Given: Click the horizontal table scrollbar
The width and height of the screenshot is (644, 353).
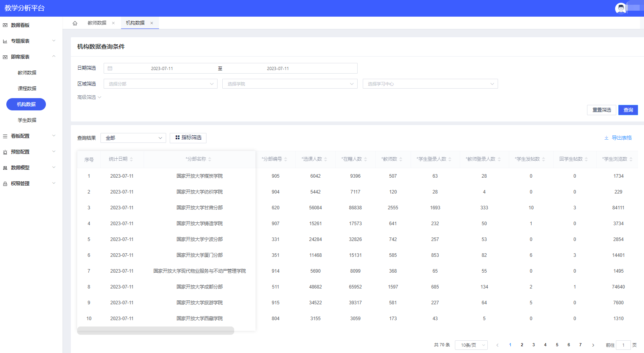Looking at the screenshot, I should (x=155, y=330).
